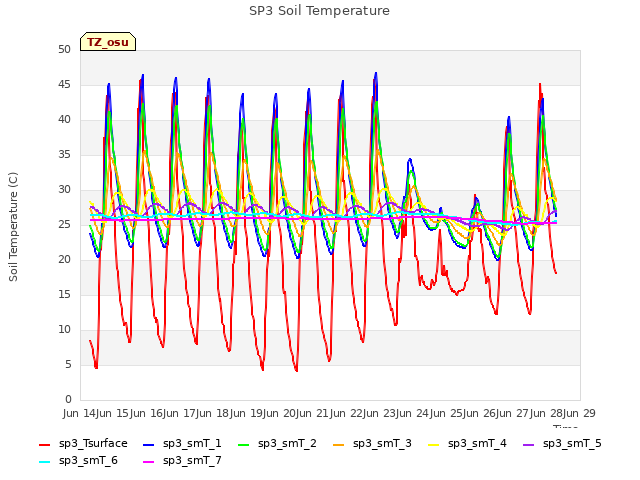The image size is (640, 480).
Task: Click the cyan sp3_smT_6 legend swatch
Action: pyautogui.click(x=44, y=462)
